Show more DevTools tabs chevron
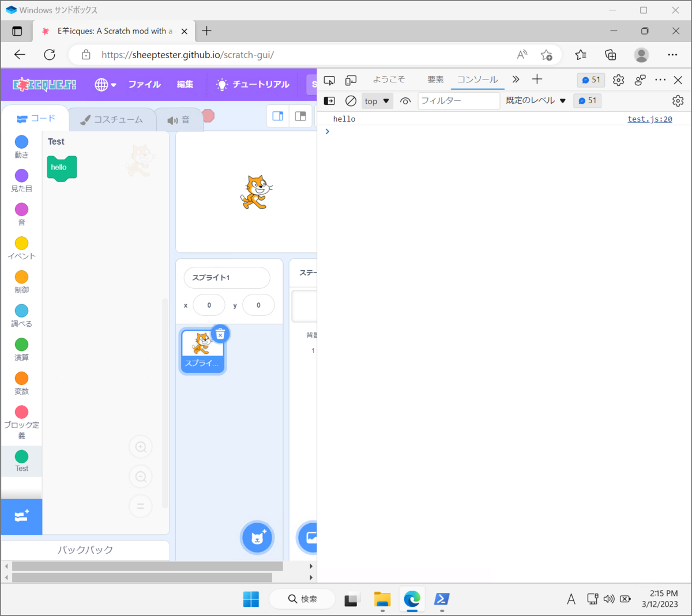The image size is (692, 616). pyautogui.click(x=516, y=80)
